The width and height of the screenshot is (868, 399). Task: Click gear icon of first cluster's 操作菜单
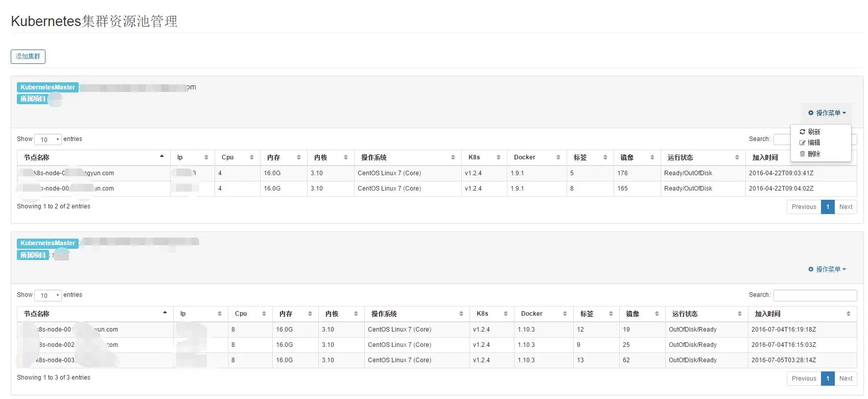(x=811, y=113)
